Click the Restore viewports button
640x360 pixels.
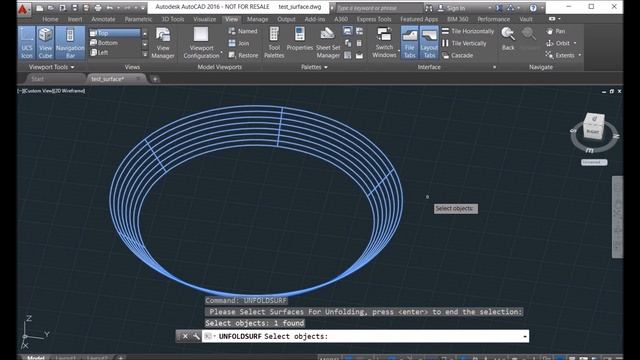click(x=243, y=55)
